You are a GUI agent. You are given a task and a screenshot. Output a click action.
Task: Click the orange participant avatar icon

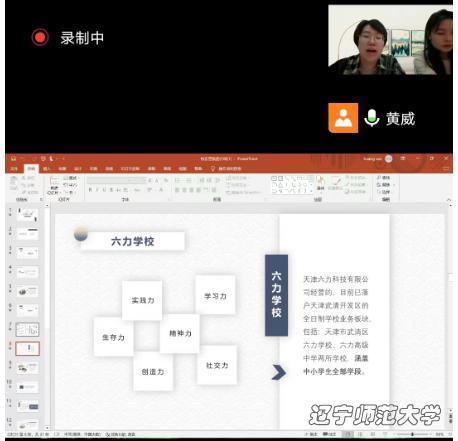343,118
